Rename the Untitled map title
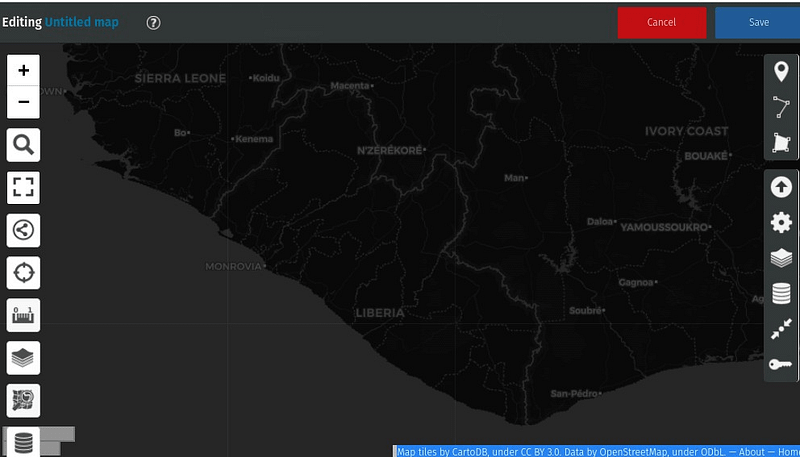Image resolution: width=800 pixels, height=457 pixels. pyautogui.click(x=82, y=22)
